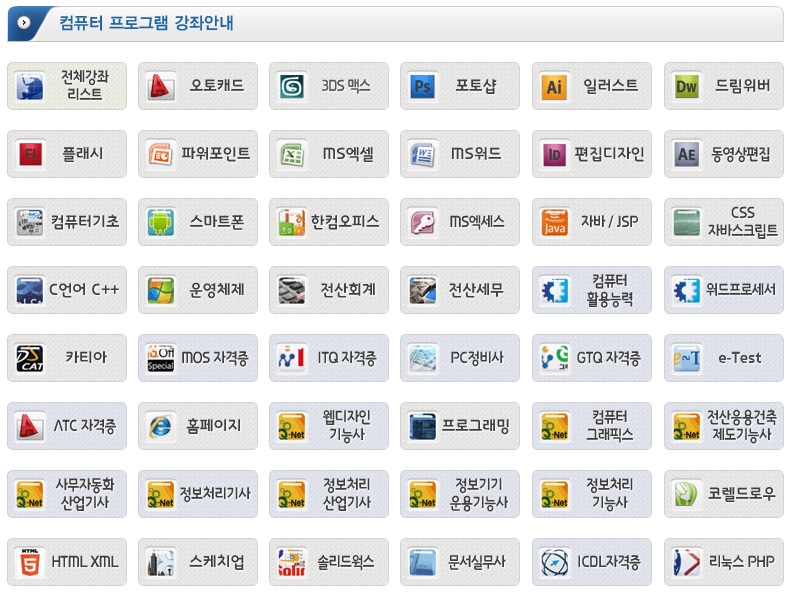Click the Illustrator Ai icon
790x593 pixels.
(x=555, y=86)
